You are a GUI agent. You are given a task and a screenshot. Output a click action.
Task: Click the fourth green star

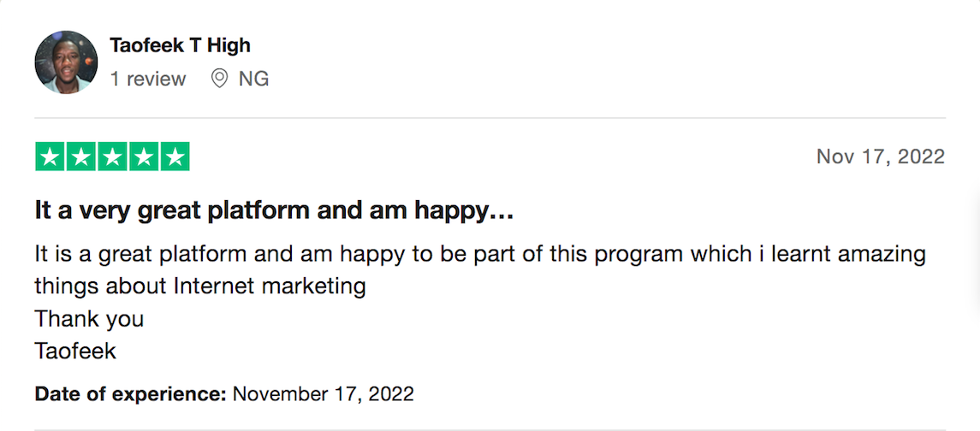click(144, 156)
